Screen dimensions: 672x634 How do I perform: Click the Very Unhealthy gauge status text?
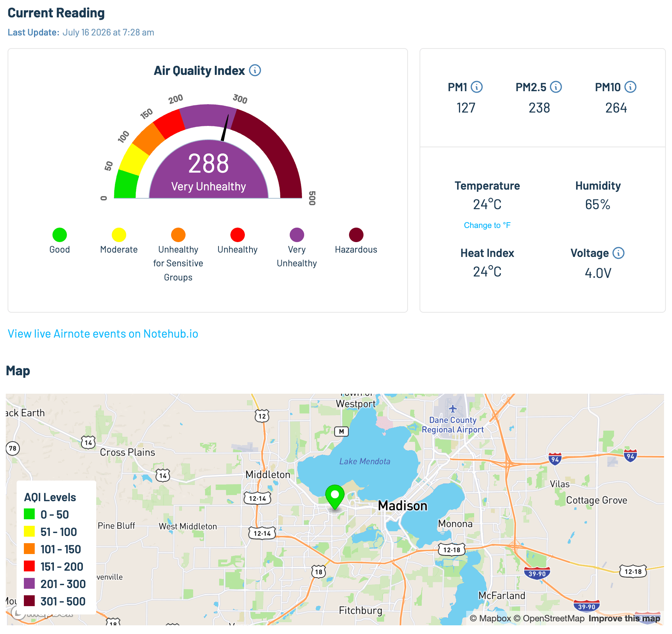coord(209,186)
